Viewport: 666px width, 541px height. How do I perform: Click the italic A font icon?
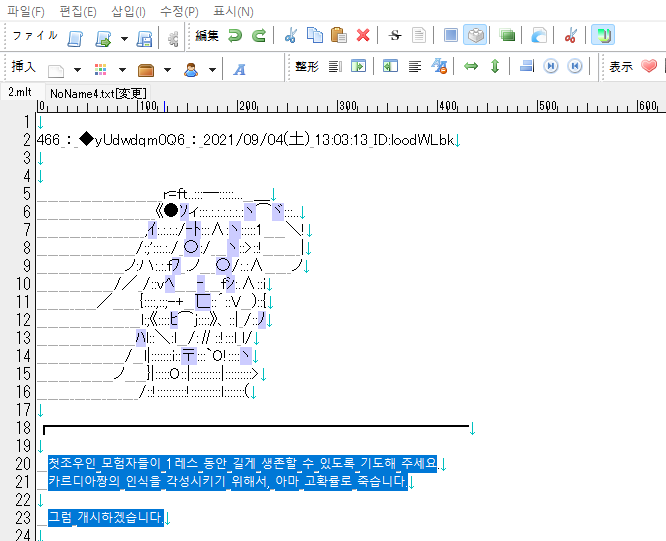pyautogui.click(x=240, y=69)
